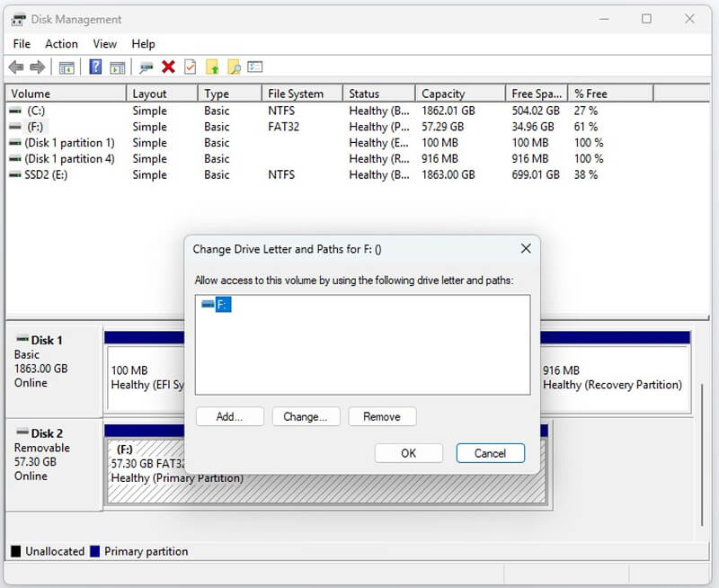Click drive icon beside (F:) in volume list
This screenshot has height=588, width=719.
[15, 127]
